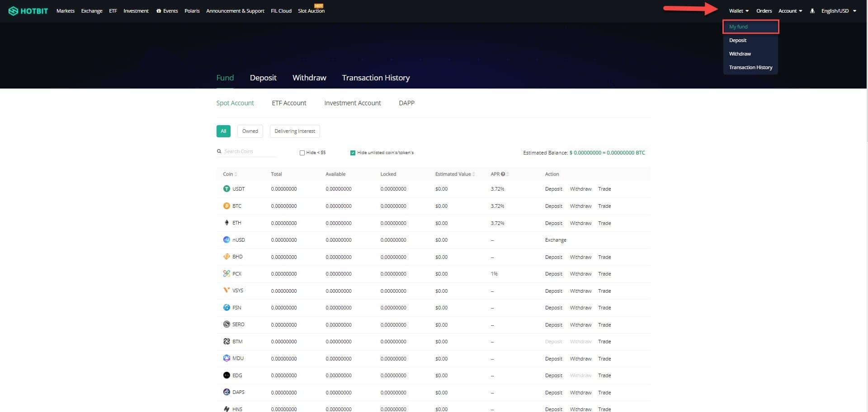
Task: Click the BTC coin icon
Action: [226, 206]
